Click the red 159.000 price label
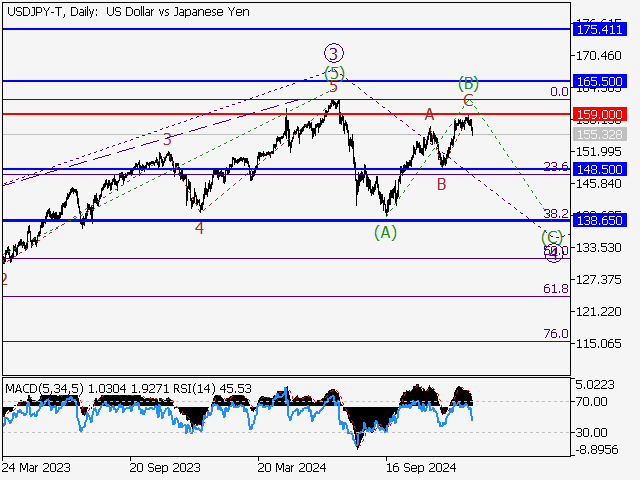Image resolution: width=640 pixels, height=480 pixels. (600, 115)
